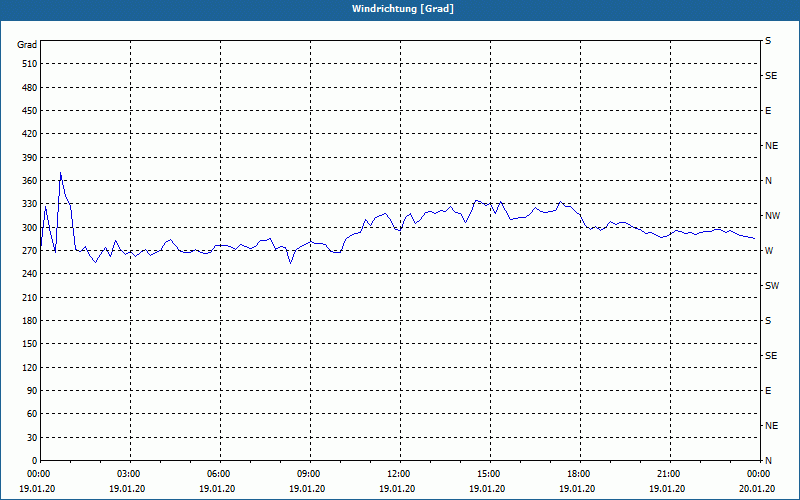Viewport: 800px width, 500px height.
Task: Select the 60 degree axis label
Action: (x=32, y=414)
